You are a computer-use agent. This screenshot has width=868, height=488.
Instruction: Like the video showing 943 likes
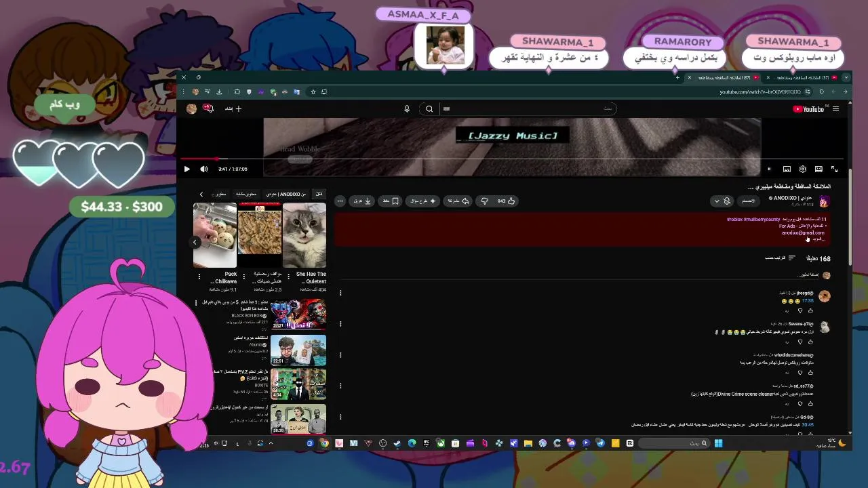click(507, 201)
